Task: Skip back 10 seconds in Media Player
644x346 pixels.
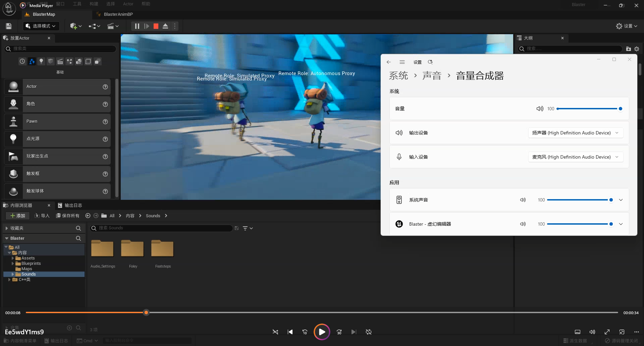Action: [x=305, y=332]
